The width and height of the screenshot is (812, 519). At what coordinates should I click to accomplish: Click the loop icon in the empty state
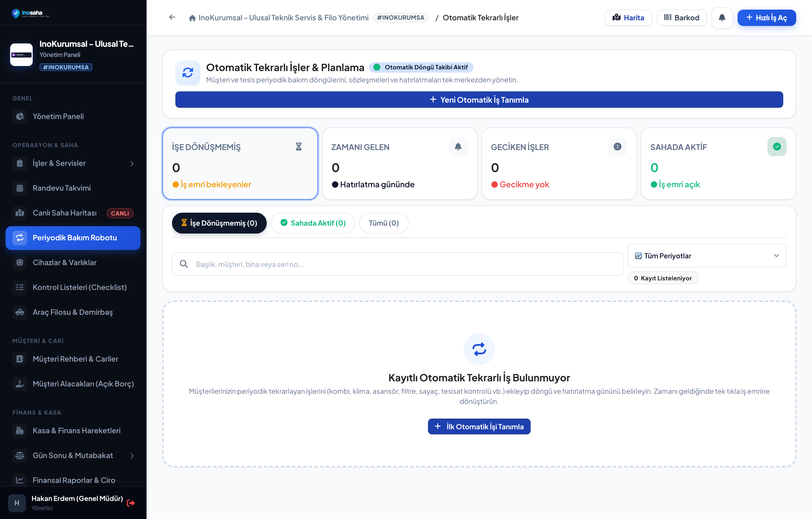pos(479,349)
